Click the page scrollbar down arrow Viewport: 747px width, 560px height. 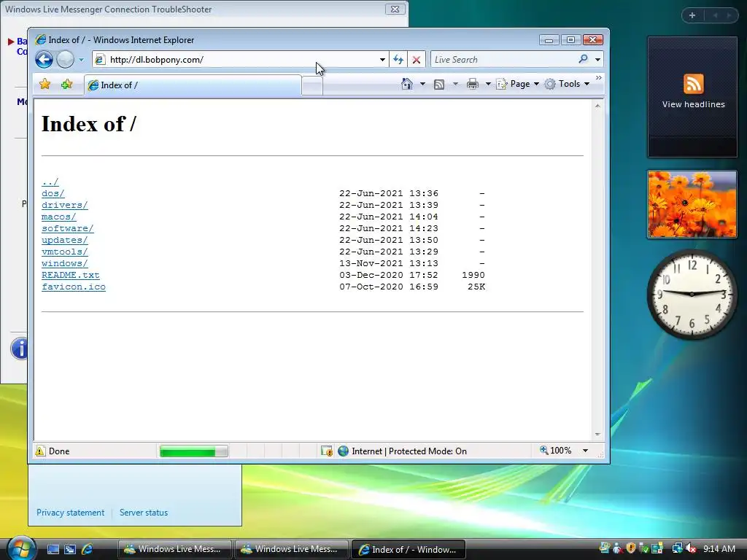click(597, 435)
